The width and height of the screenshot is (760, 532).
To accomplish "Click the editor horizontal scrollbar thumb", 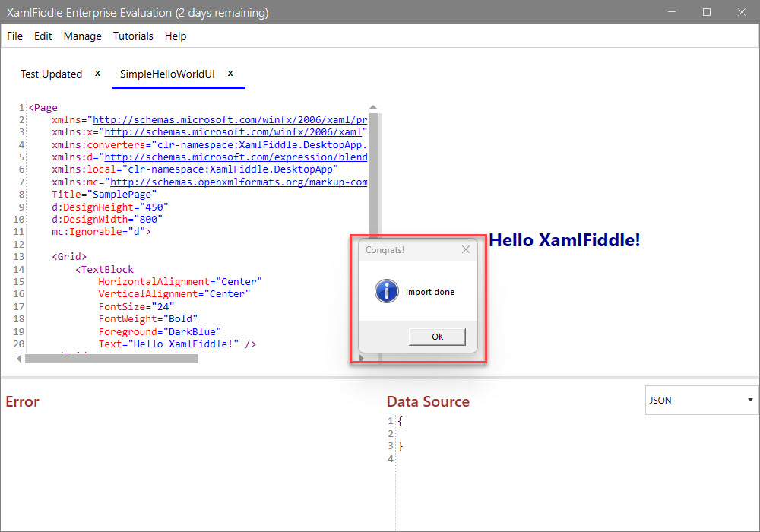I will click(112, 359).
